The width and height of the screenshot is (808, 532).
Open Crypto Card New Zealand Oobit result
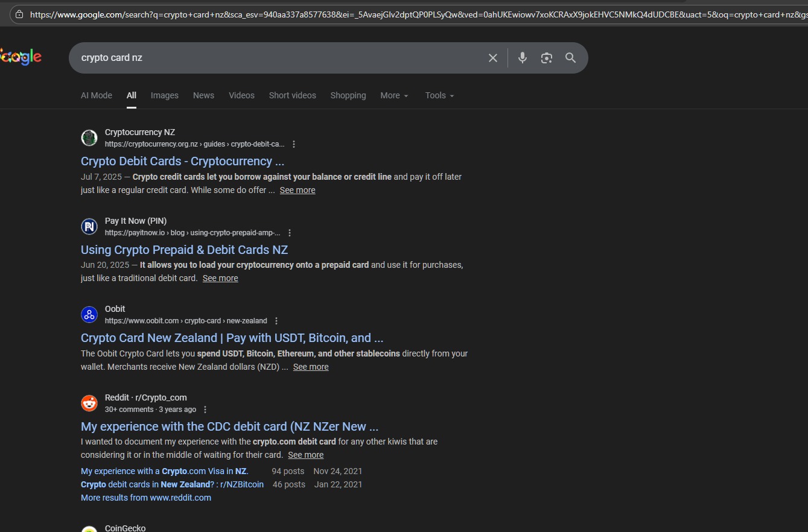click(232, 338)
